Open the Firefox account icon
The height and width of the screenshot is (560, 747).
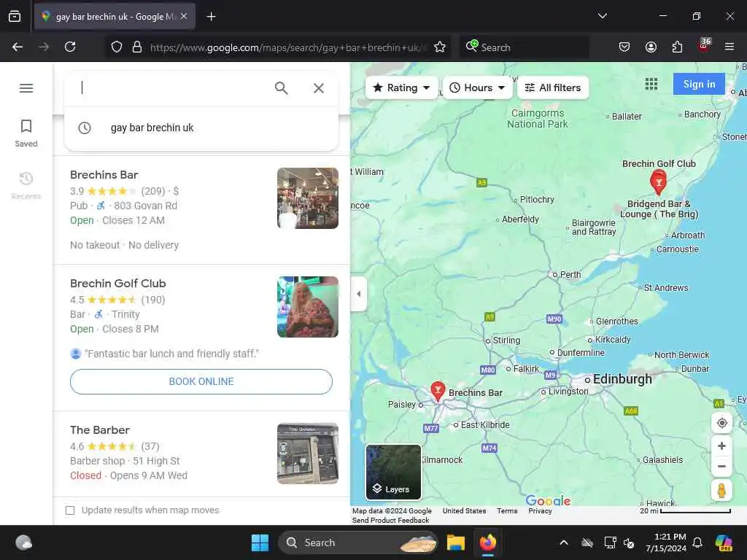(x=651, y=47)
